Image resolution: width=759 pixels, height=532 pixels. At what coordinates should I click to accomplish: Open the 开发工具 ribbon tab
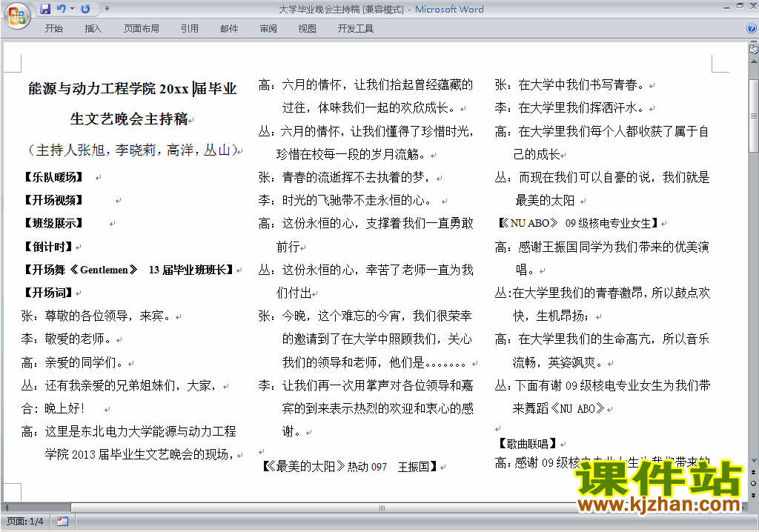[x=356, y=29]
